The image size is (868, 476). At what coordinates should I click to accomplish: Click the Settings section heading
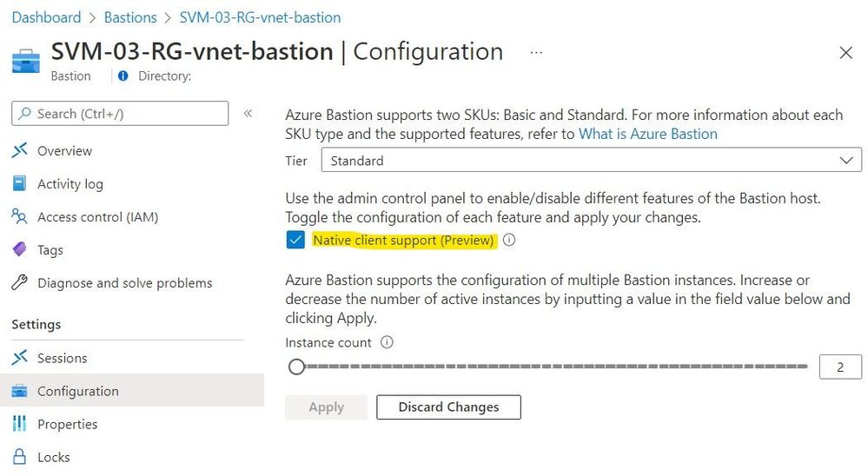[x=36, y=324]
